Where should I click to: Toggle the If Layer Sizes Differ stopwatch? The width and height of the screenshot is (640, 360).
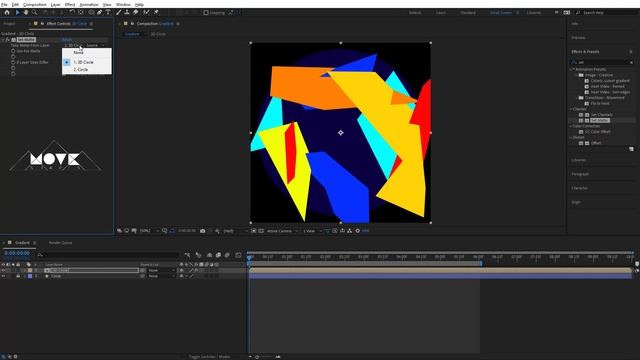click(x=13, y=62)
